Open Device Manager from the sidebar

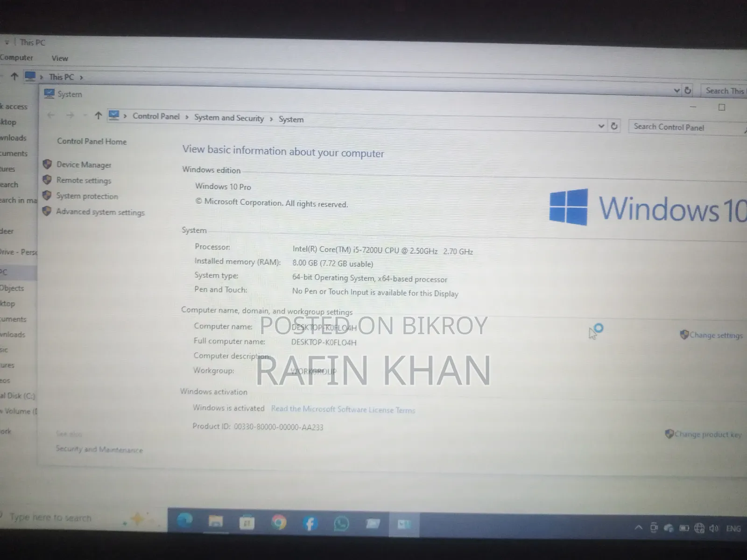pos(84,165)
